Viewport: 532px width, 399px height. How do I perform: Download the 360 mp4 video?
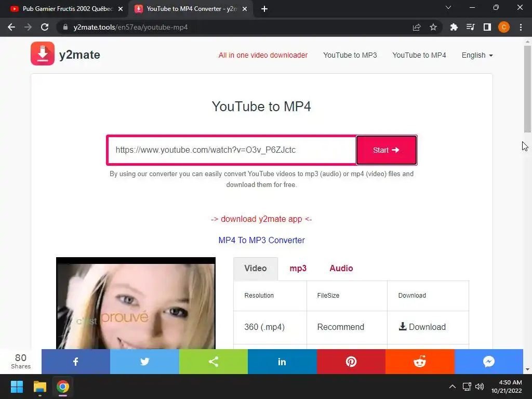coord(422,327)
